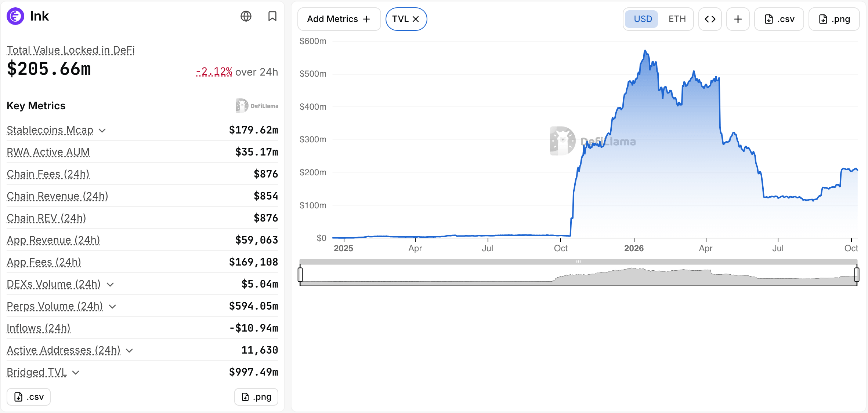Expand DEXs Volume (24h) details chevron
The width and height of the screenshot is (868, 413).
(110, 285)
